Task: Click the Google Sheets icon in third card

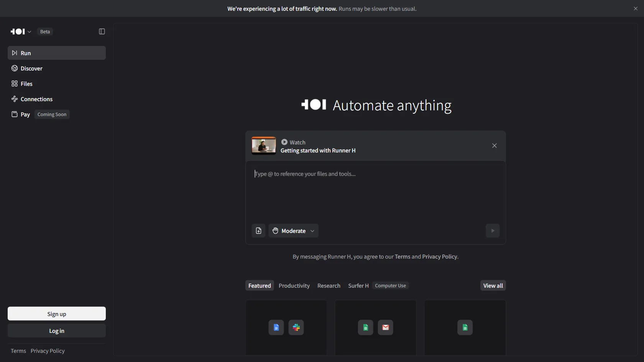Action: pyautogui.click(x=465, y=328)
